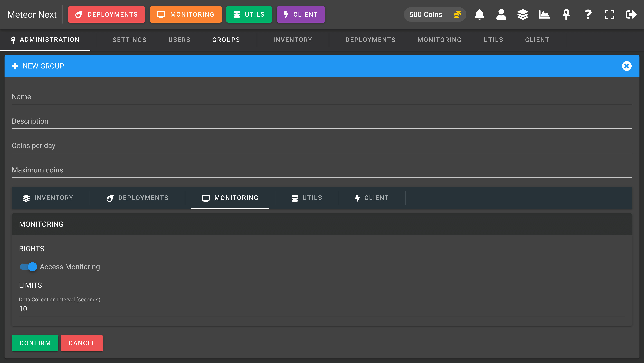Screen dimensions: 644x363
Task: Focus the Description input field
Action: 322,121
